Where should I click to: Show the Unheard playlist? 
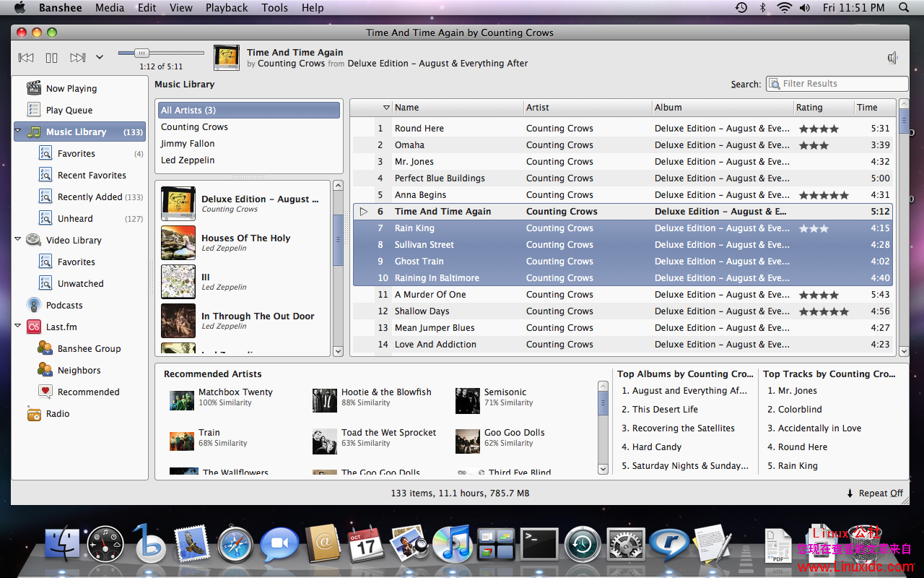[x=75, y=218]
